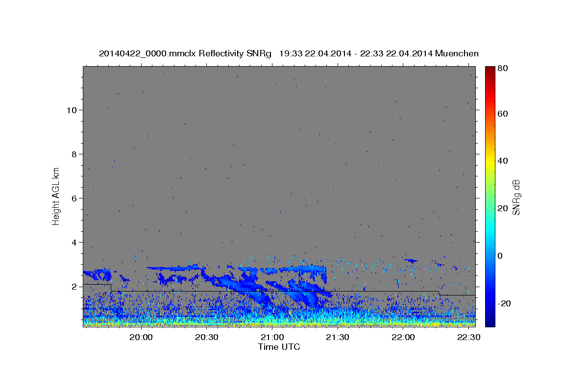Click the colorbar value 20
Image resolution: width=588 pixels, height=392 pixels.
[502, 208]
